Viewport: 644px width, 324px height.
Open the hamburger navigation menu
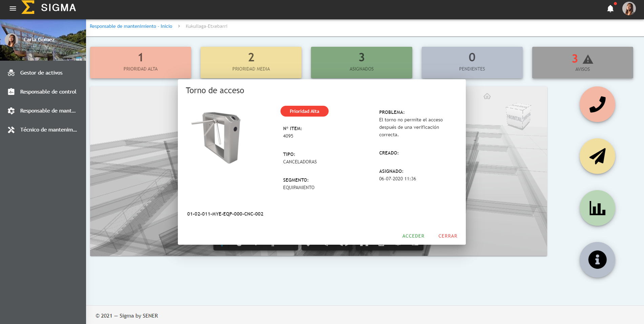tap(13, 8)
